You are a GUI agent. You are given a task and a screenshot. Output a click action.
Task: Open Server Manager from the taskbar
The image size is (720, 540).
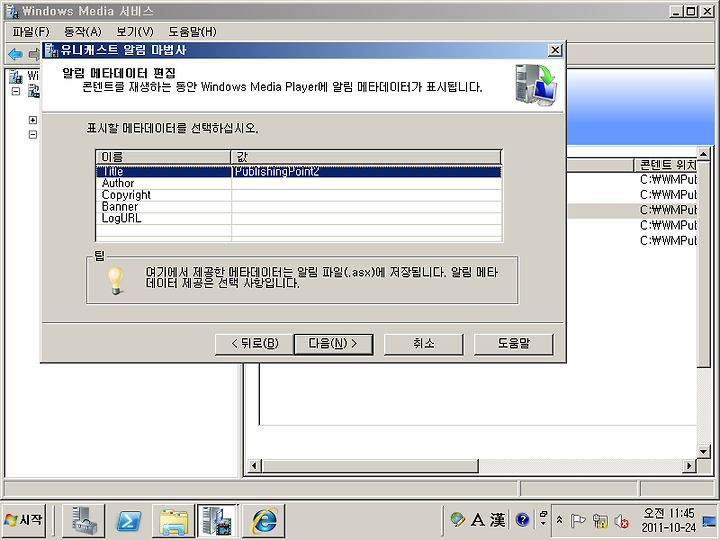click(84, 520)
